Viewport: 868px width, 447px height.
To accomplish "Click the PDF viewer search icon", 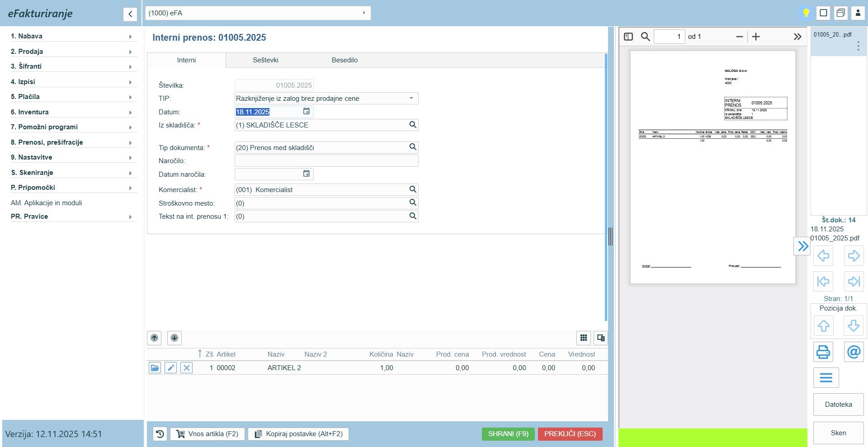I will point(645,37).
